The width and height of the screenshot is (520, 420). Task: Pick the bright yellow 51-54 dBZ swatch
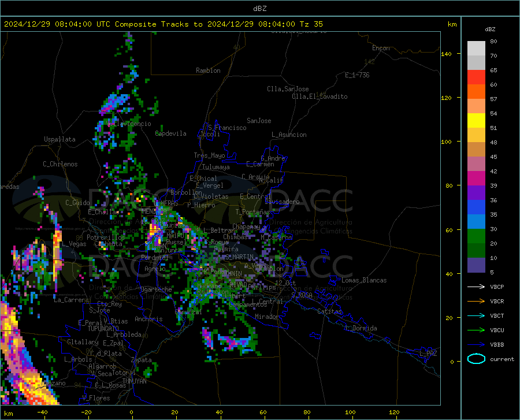coord(476,121)
